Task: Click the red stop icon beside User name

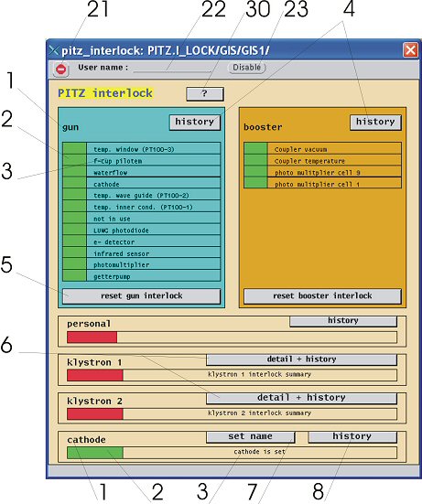Action: (x=60, y=69)
